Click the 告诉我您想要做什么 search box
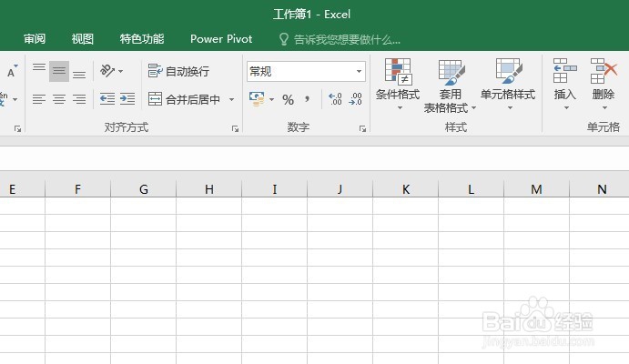The width and height of the screenshot is (629, 364). coord(347,39)
